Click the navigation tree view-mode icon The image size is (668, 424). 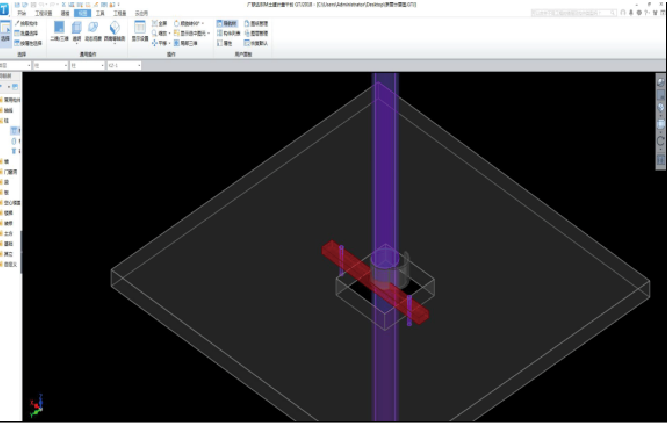click(x=15, y=87)
